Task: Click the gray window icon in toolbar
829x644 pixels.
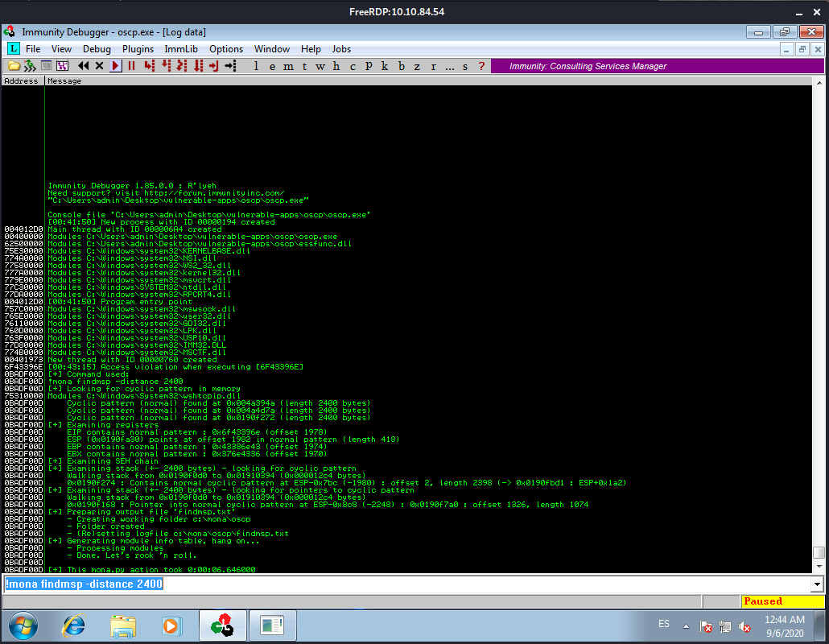Action: click(x=47, y=66)
